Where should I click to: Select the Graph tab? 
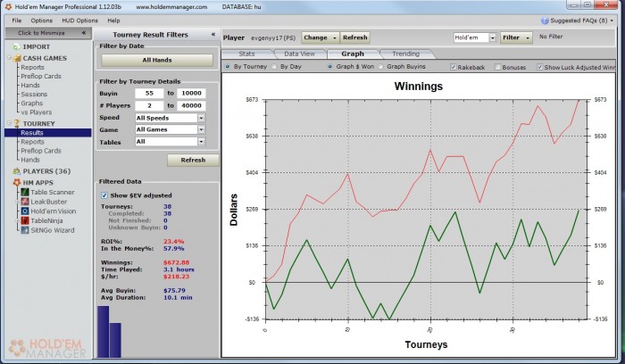[x=353, y=54]
